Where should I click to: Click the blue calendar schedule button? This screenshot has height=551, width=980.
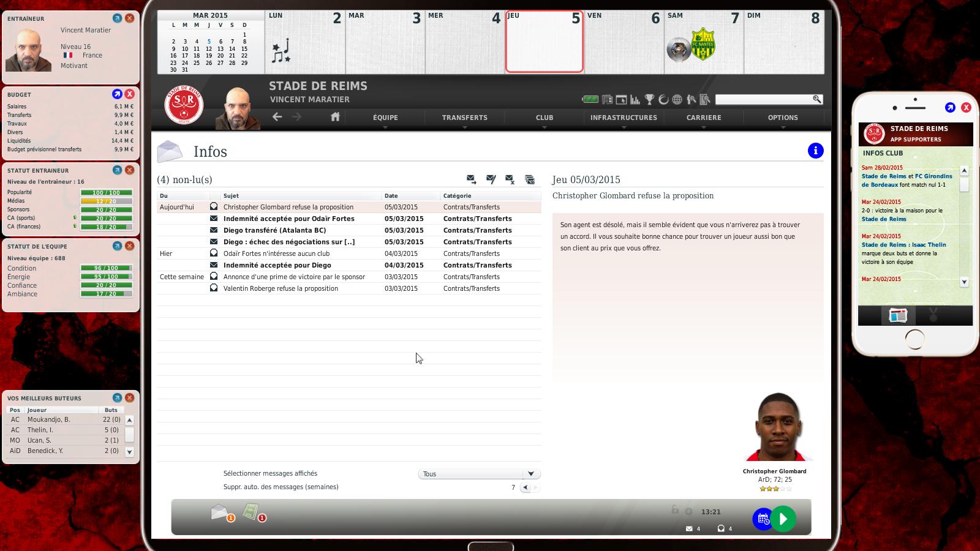click(x=763, y=519)
